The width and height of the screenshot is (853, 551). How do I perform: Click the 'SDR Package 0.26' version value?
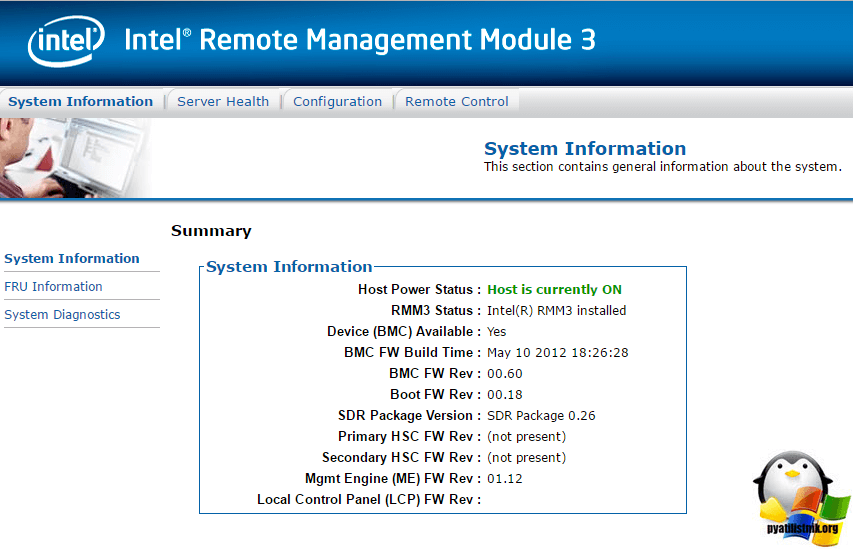[541, 416]
